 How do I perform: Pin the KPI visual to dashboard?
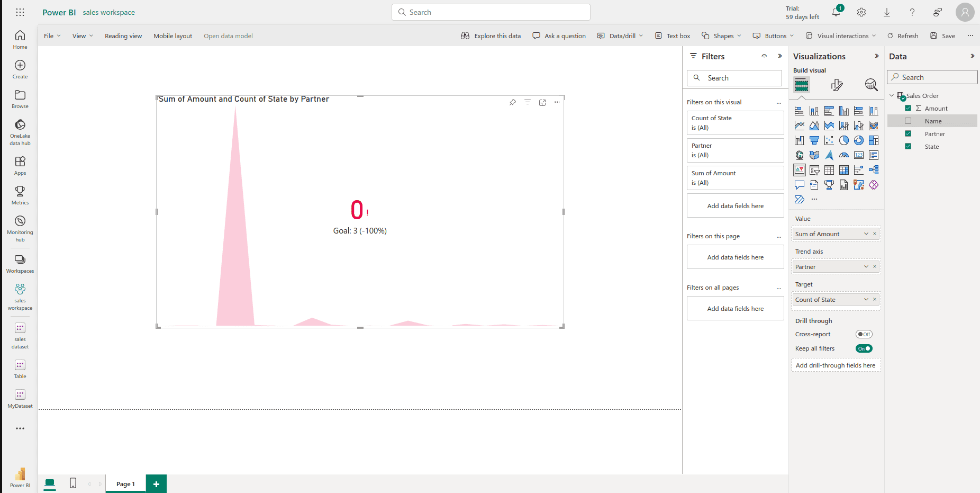[x=513, y=102]
